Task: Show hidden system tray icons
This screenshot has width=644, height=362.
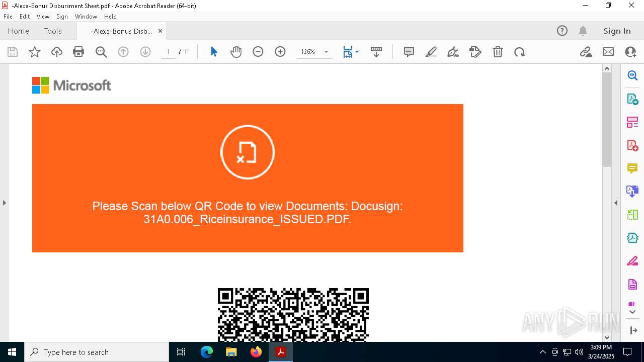Action: tap(542, 352)
